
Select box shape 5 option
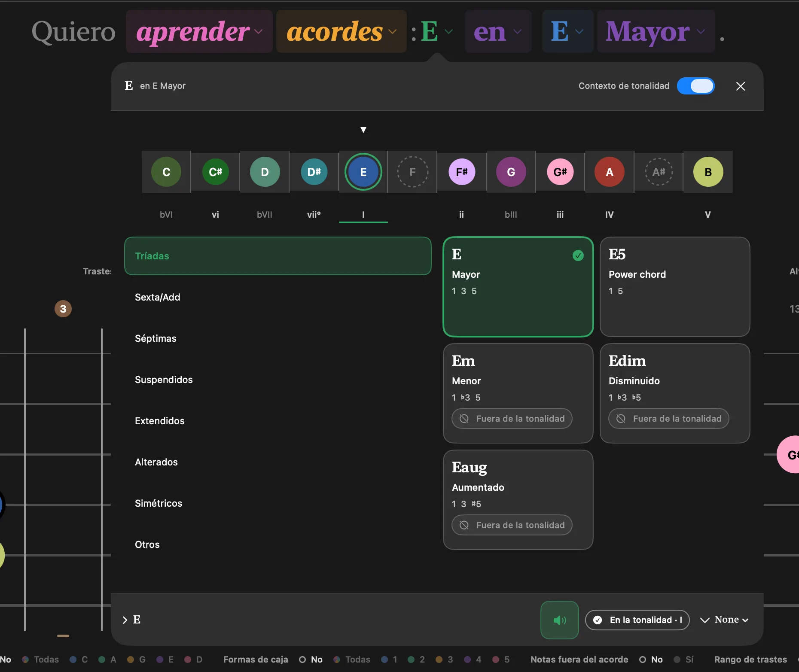pyautogui.click(x=501, y=660)
